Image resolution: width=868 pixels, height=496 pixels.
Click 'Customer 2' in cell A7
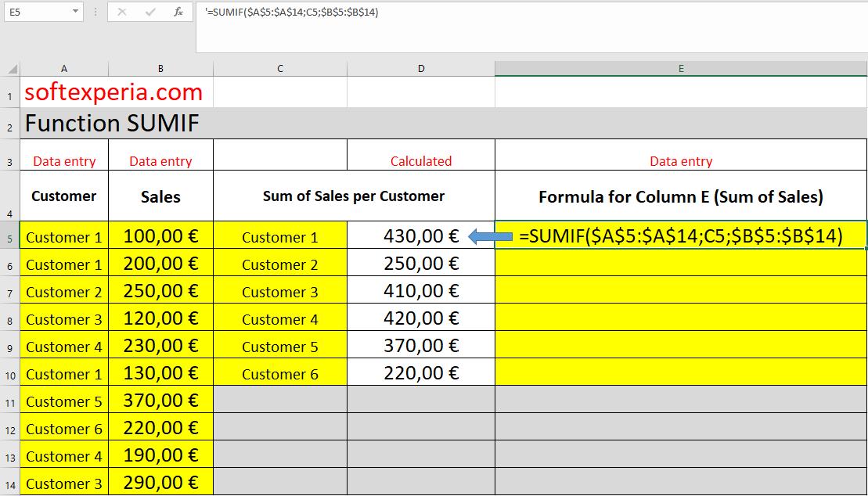click(x=64, y=290)
